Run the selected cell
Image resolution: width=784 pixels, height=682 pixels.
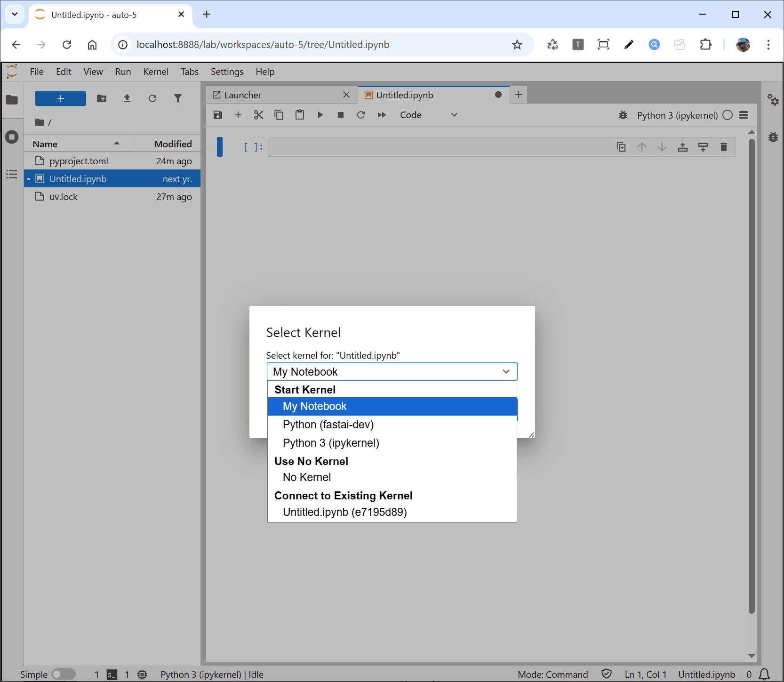click(x=320, y=115)
